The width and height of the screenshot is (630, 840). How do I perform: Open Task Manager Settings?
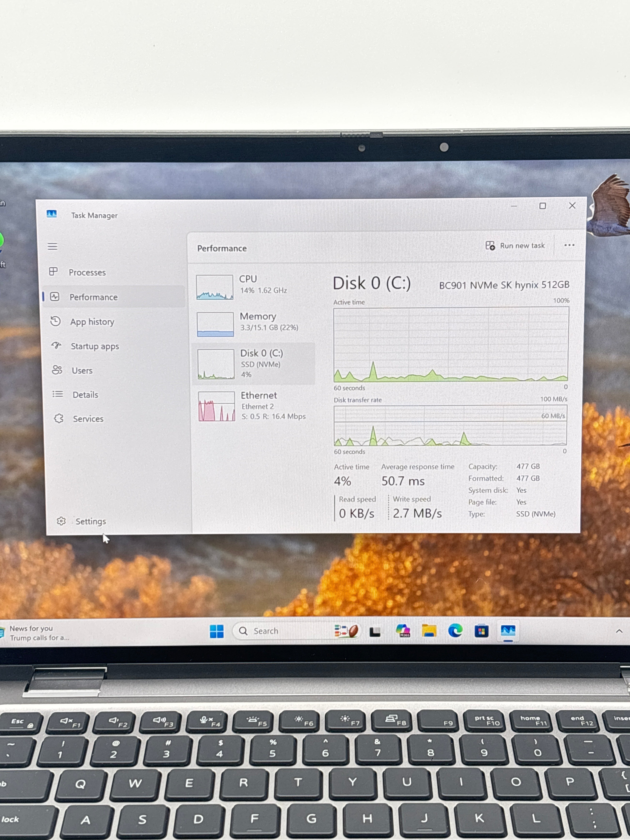coord(90,521)
